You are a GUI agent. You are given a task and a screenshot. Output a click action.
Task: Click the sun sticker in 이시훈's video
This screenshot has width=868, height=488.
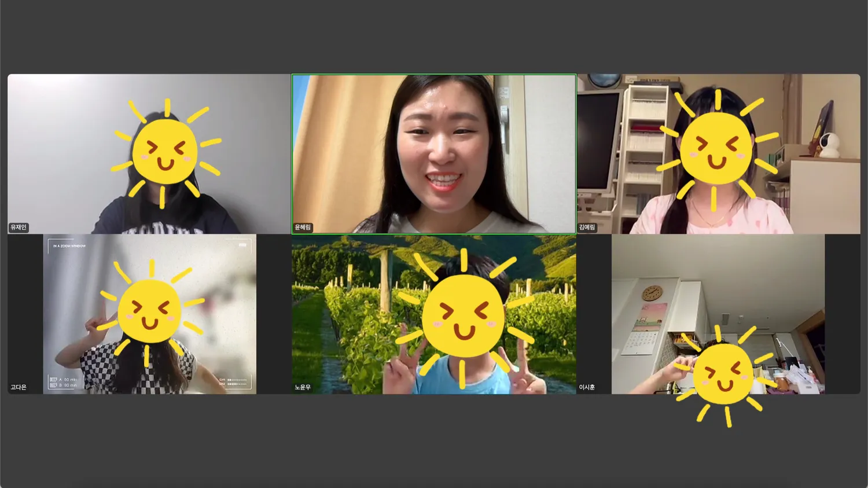point(723,375)
